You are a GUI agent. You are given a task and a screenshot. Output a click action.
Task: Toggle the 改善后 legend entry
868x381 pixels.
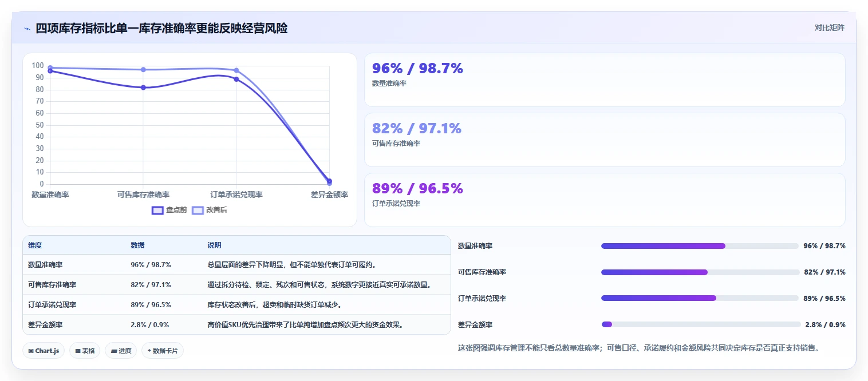(210, 210)
